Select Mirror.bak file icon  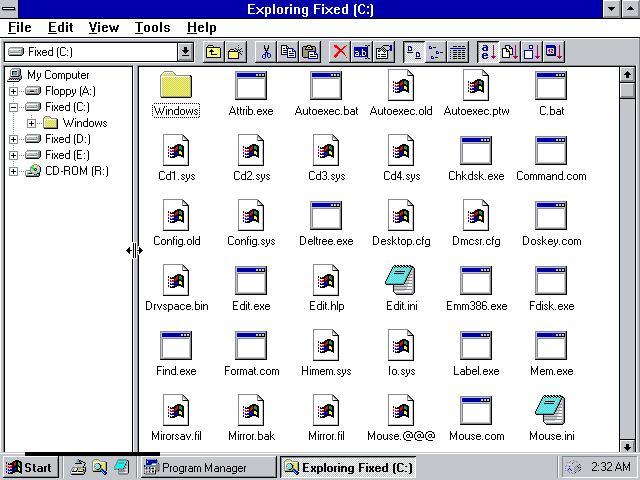click(x=251, y=410)
